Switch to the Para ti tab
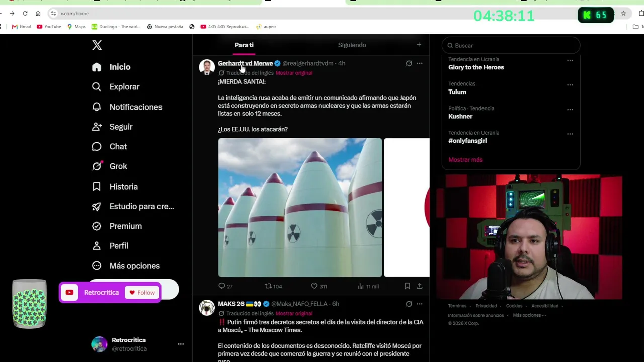This screenshot has height=362, width=644. (244, 45)
